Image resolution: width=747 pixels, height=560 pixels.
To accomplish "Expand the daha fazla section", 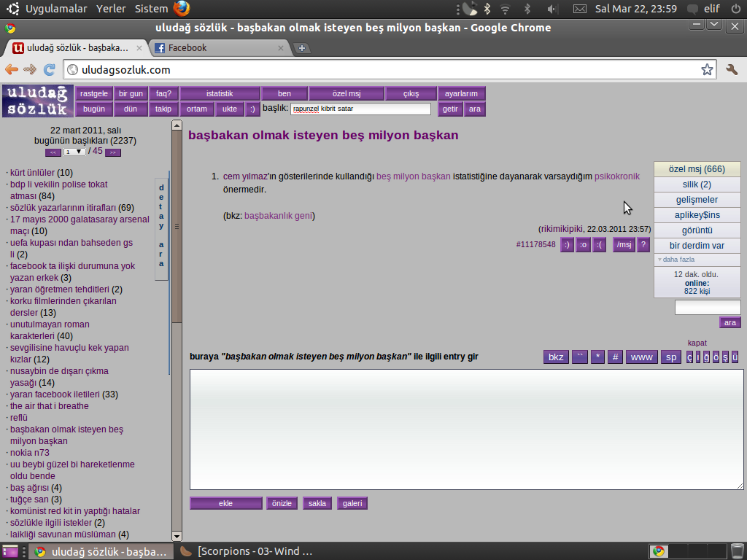I will pyautogui.click(x=697, y=260).
